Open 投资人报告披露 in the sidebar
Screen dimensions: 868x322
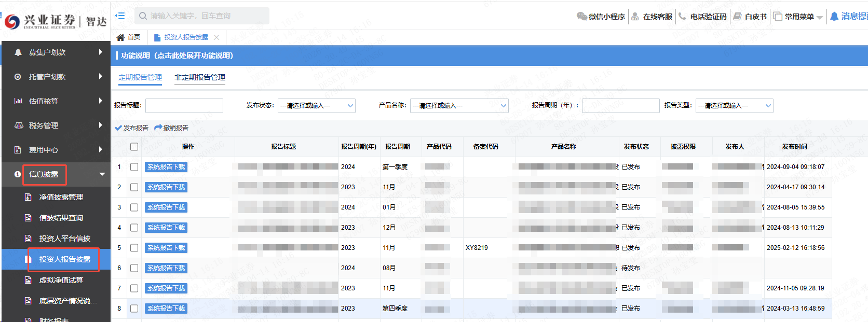tap(56, 259)
